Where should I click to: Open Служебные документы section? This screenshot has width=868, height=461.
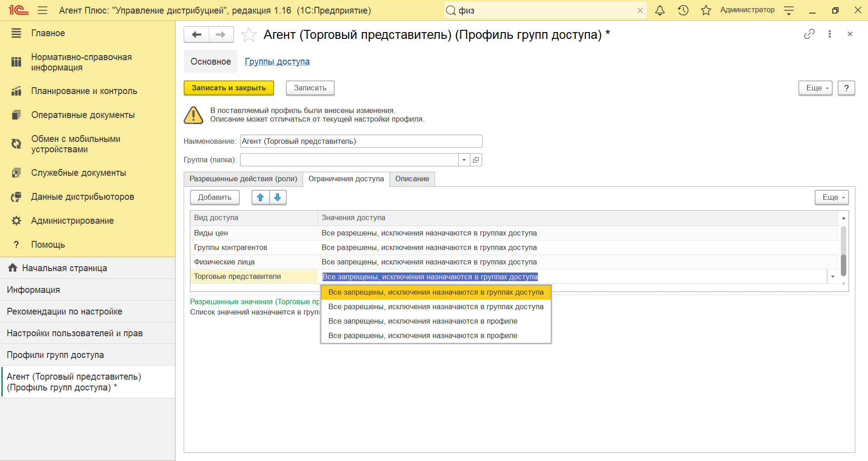(x=88, y=173)
